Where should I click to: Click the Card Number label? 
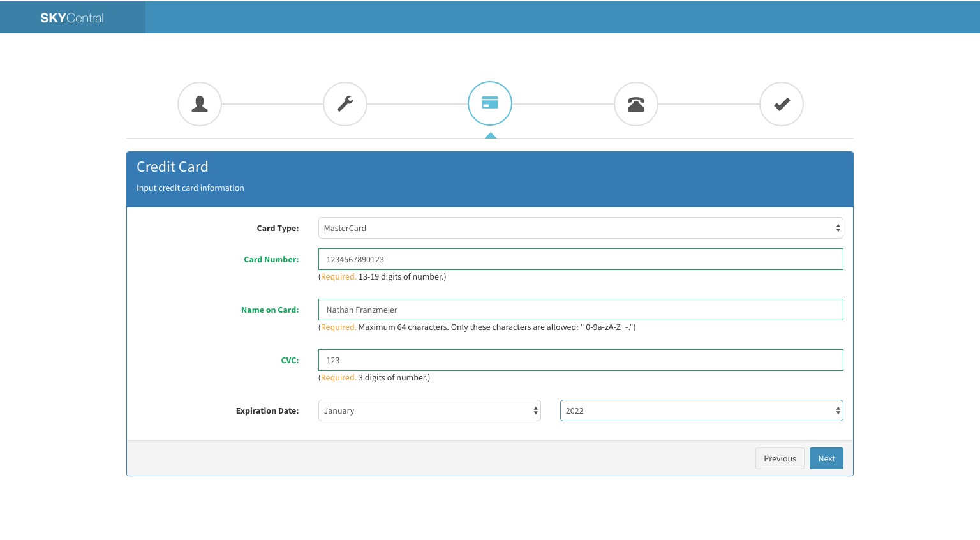(271, 260)
